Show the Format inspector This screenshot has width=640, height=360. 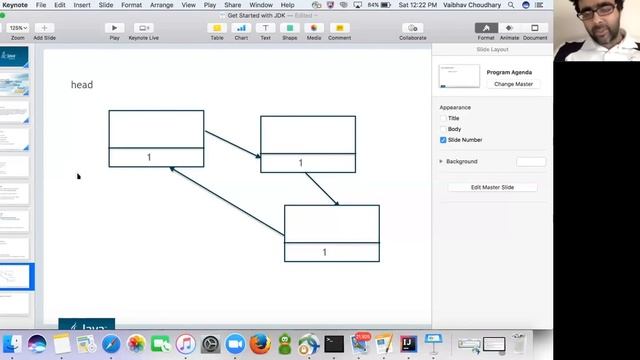coord(486,28)
